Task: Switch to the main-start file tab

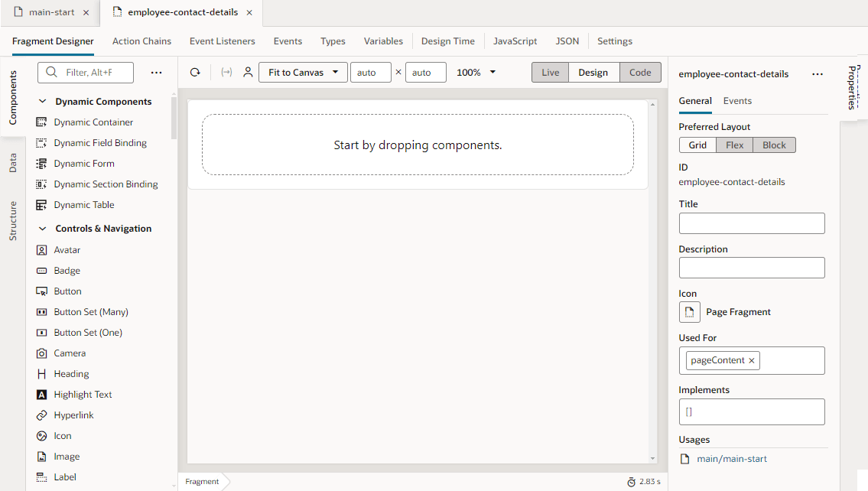Action: [51, 12]
